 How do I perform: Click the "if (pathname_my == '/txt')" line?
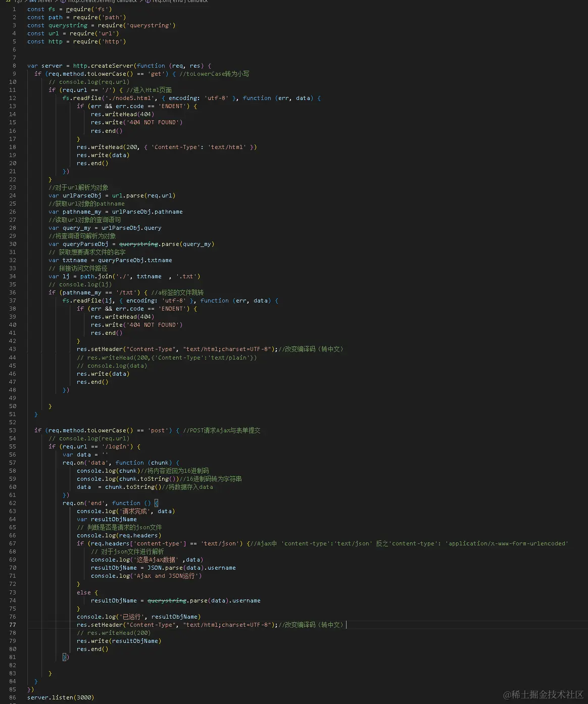tap(126, 292)
